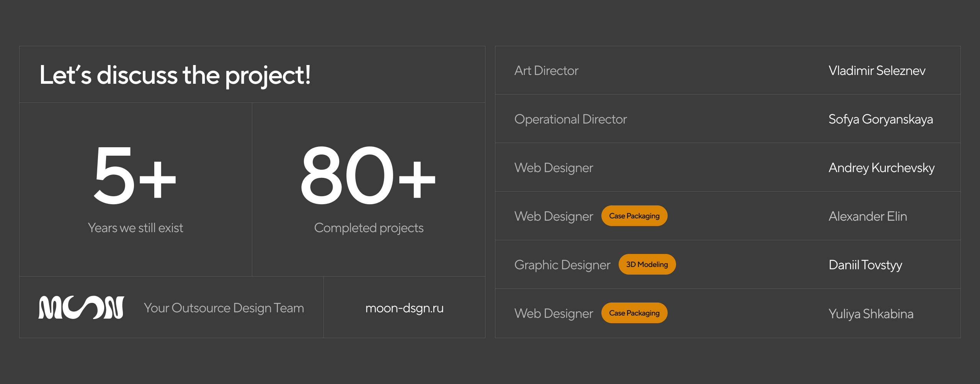Click the name Vladimir Seleznev
Viewport: 980px width, 384px height.
[877, 71]
